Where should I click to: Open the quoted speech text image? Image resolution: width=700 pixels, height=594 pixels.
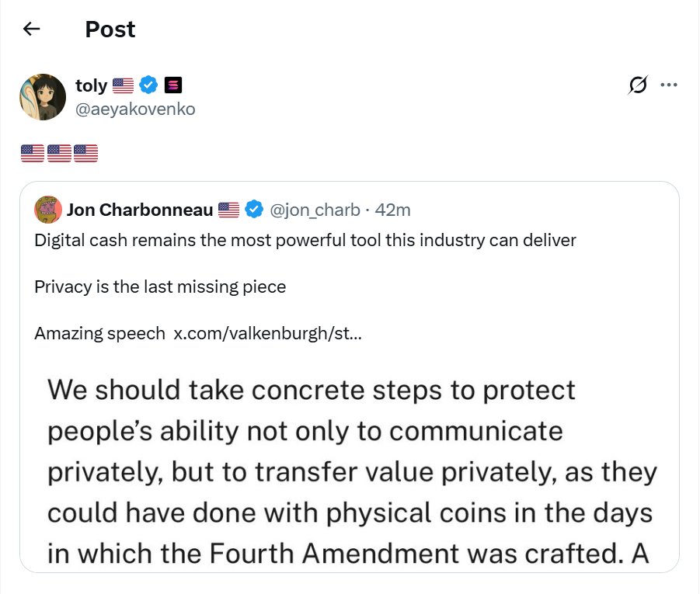click(x=350, y=467)
